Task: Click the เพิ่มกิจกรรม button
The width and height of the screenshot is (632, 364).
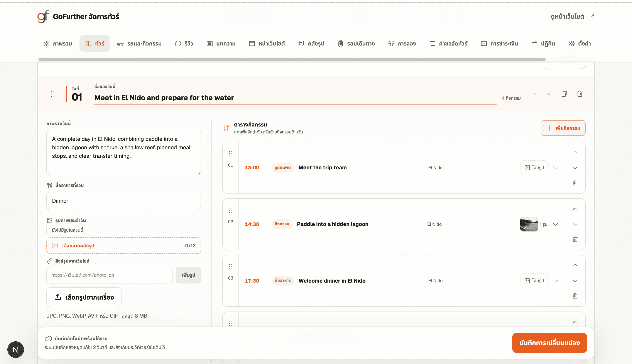Action: (x=563, y=128)
